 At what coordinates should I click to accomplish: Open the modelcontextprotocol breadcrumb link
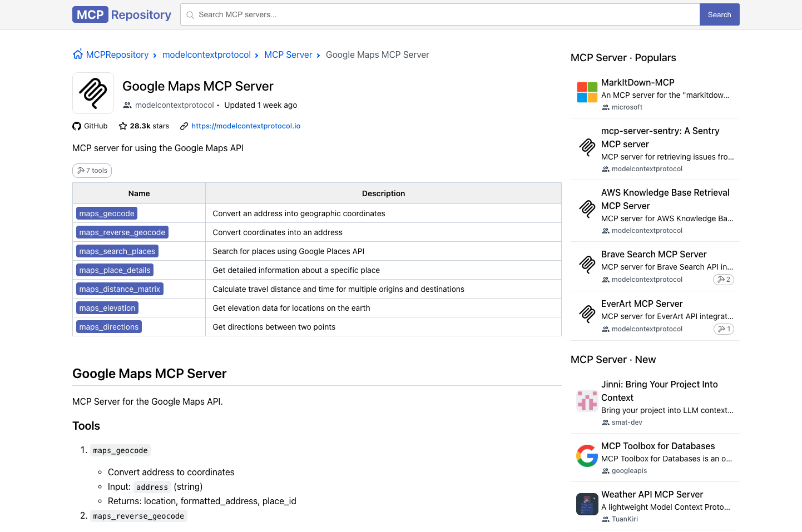[206, 54]
